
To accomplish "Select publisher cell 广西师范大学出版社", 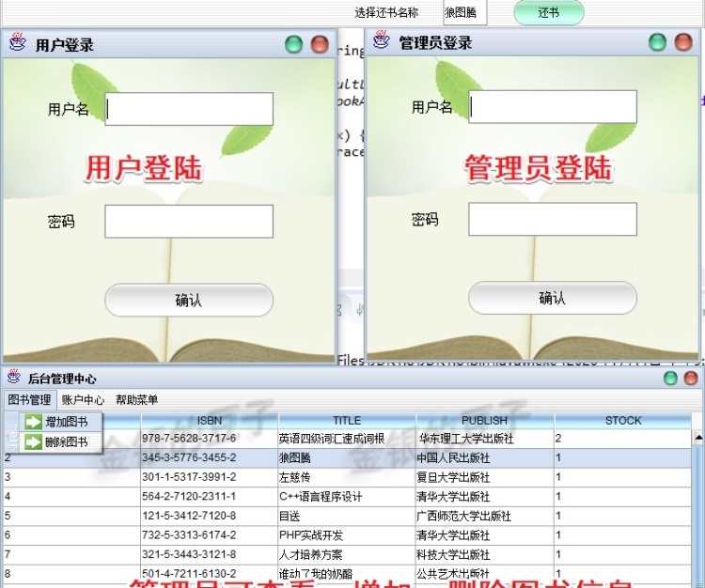I will tap(485, 516).
